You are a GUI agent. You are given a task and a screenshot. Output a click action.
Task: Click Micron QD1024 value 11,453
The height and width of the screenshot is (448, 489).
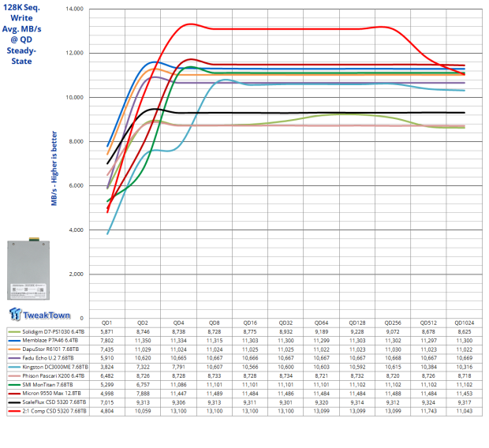point(465,394)
